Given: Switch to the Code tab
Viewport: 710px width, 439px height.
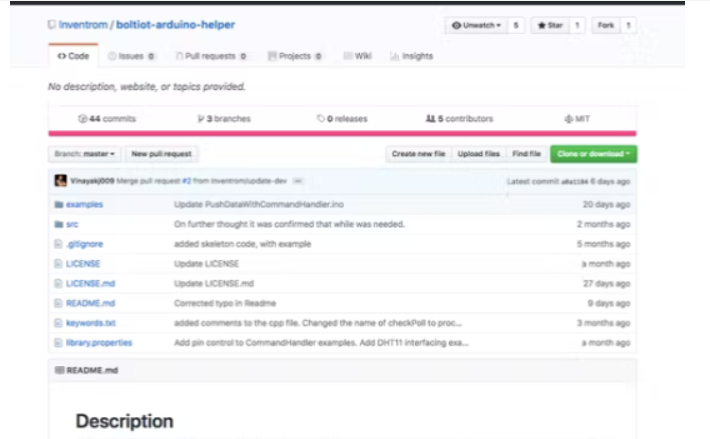Looking at the screenshot, I should pos(73,56).
